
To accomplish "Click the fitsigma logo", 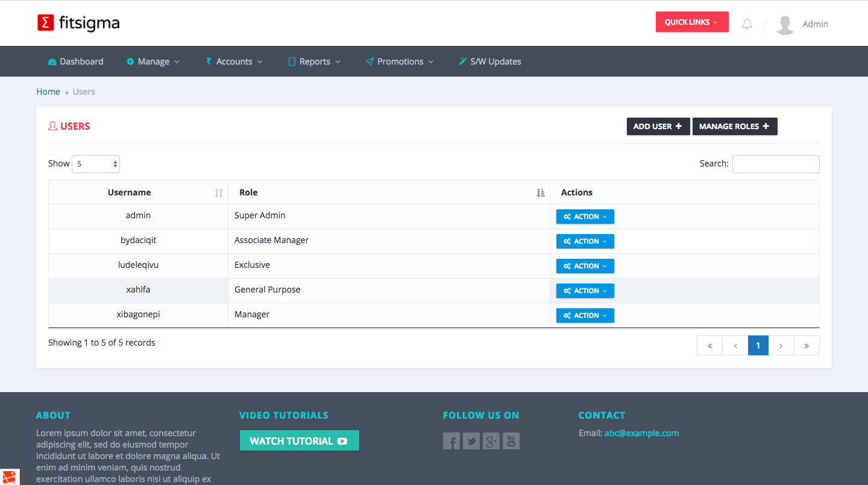I will click(78, 23).
